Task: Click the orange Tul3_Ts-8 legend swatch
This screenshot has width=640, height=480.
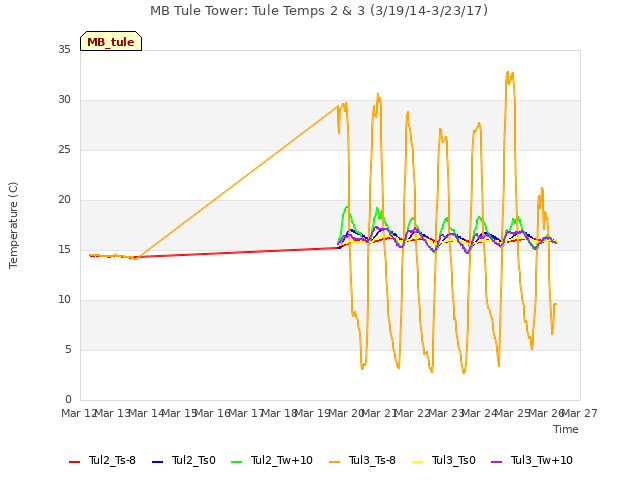Action: [x=335, y=462]
